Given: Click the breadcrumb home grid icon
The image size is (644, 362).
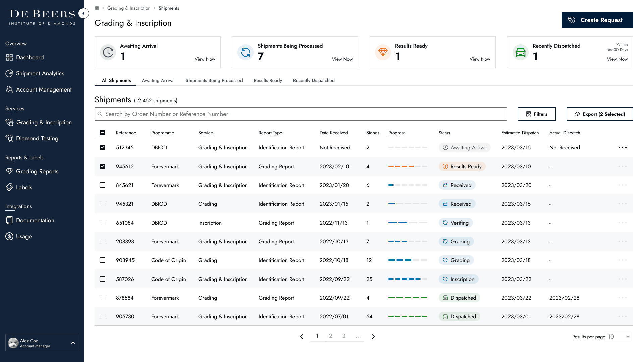Looking at the screenshot, I should [97, 8].
